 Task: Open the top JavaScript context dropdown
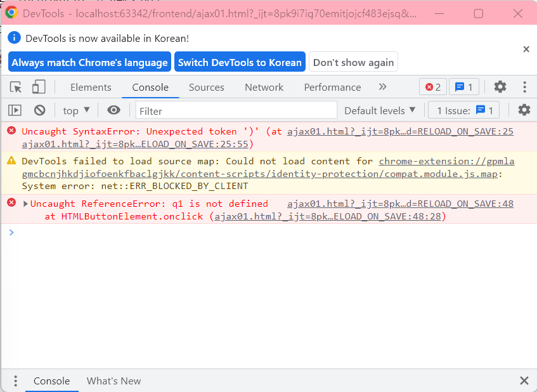[76, 110]
